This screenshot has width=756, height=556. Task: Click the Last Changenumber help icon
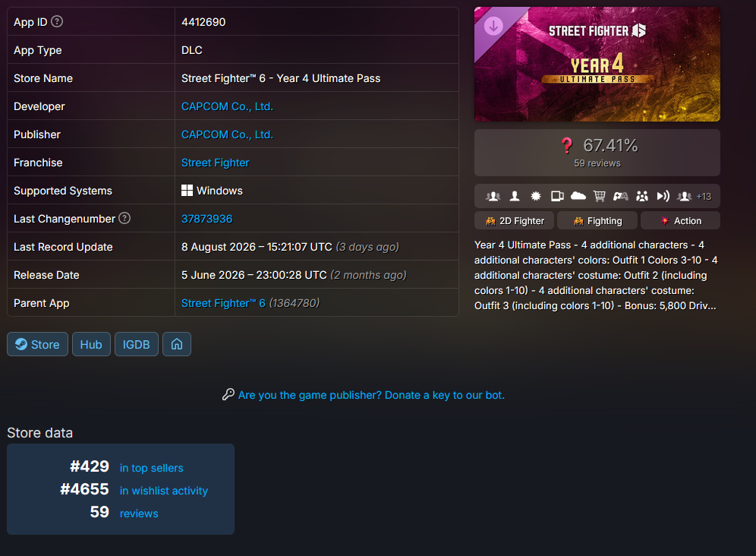pos(124,218)
